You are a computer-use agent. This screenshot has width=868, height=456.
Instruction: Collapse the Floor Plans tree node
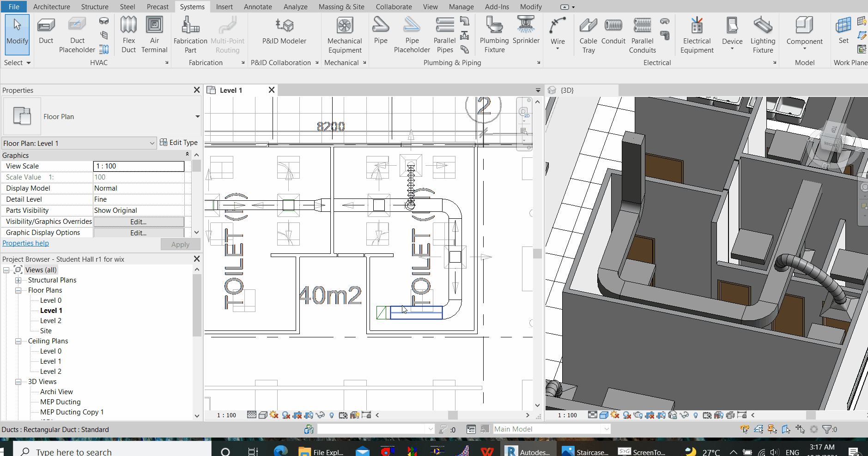[x=18, y=290]
